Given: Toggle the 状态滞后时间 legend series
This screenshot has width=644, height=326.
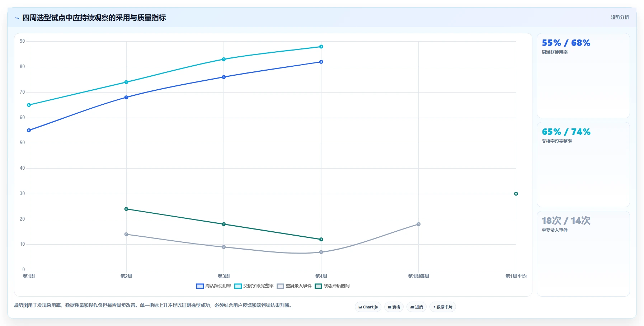Looking at the screenshot, I should coord(332,286).
